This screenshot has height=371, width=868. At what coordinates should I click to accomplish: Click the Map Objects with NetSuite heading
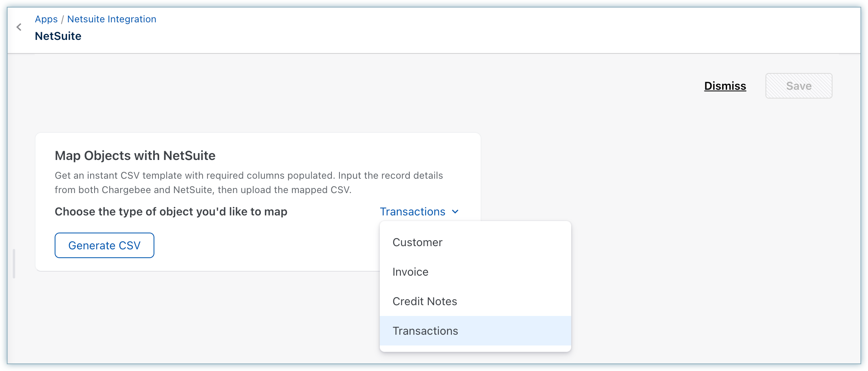135,156
